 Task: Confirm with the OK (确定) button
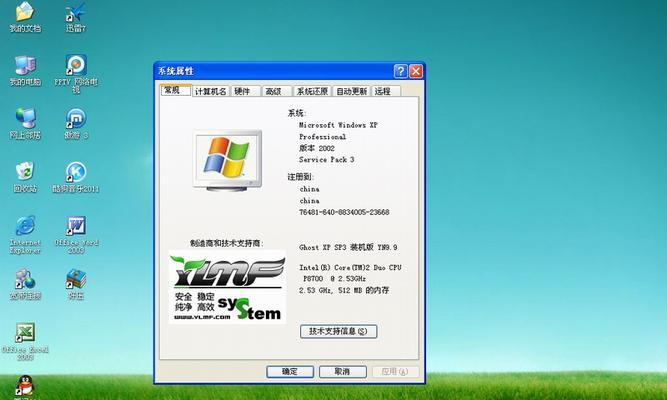pos(290,371)
